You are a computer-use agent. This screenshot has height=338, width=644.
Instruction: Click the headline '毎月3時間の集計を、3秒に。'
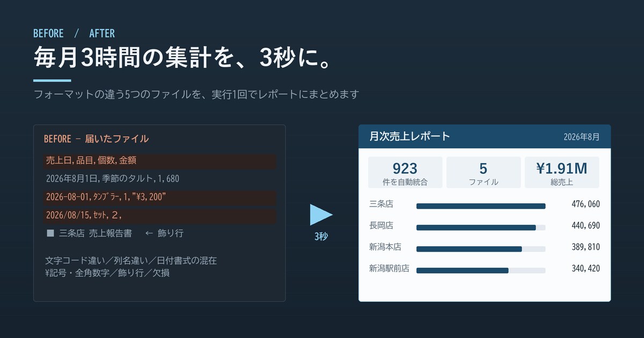(182, 58)
